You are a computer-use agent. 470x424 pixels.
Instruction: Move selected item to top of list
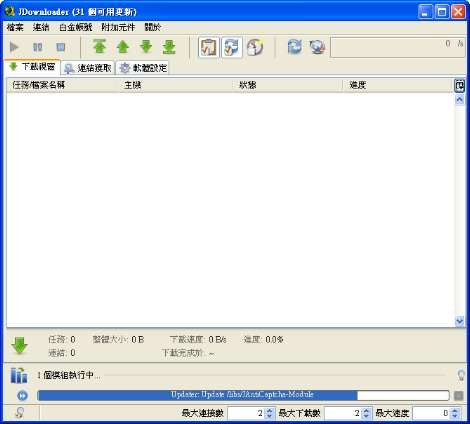[99, 47]
